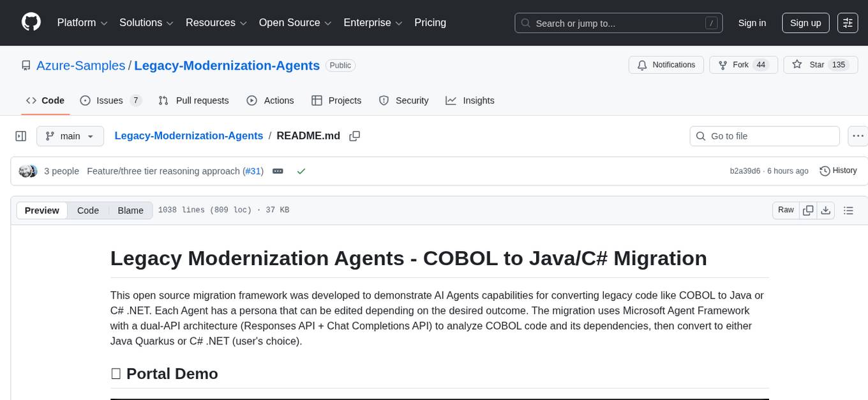Image resolution: width=868 pixels, height=400 pixels.
Task: Expand the commit message ellipsis
Action: point(278,171)
